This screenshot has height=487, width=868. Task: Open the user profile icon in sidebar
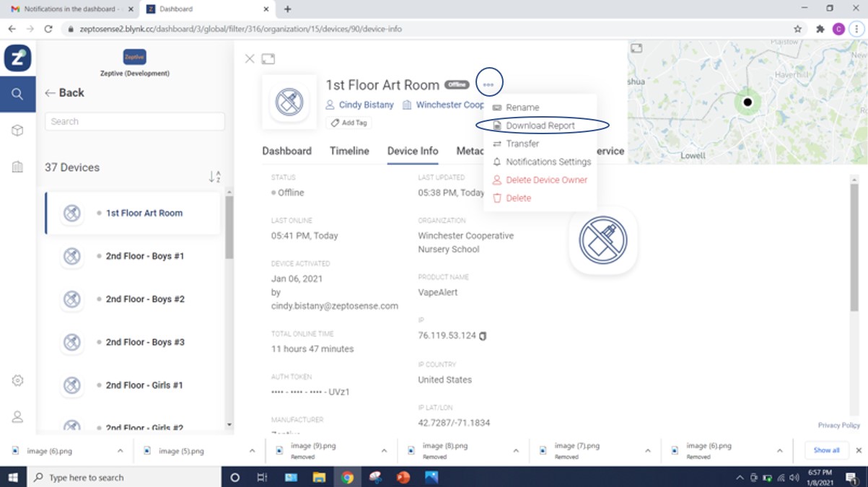(17, 416)
